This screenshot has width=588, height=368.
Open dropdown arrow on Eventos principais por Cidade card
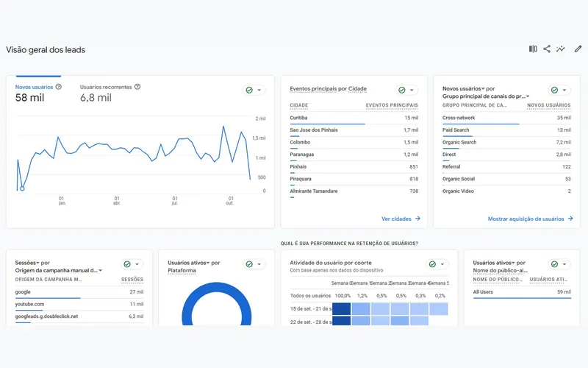click(x=412, y=90)
